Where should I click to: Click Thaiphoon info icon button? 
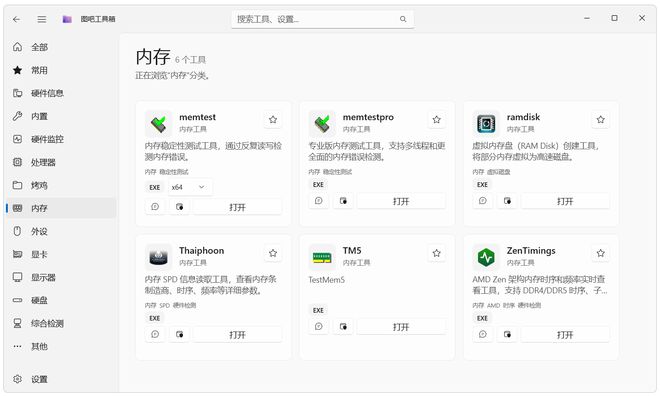[155, 335]
